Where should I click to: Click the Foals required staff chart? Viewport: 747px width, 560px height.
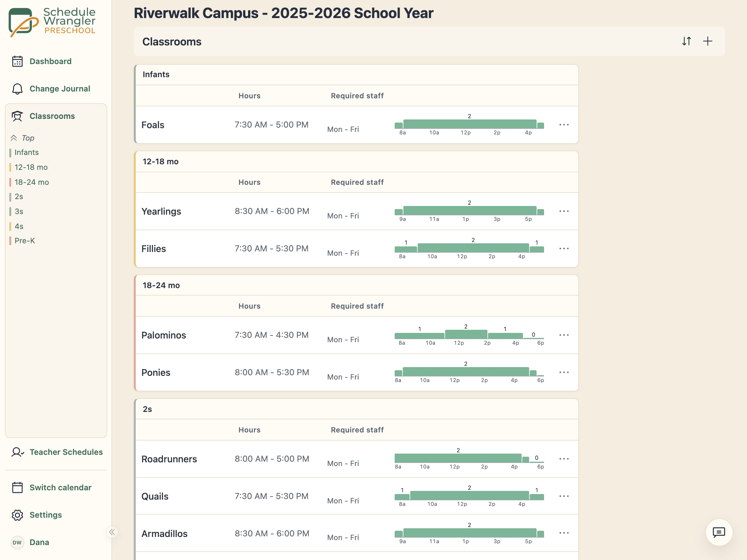[469, 124]
